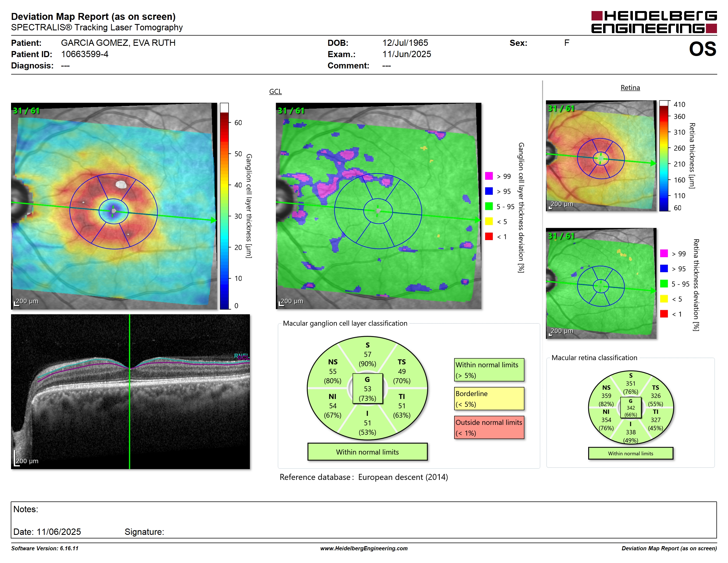Click the green 'Within normal limits (> 5%)' legend box
This screenshot has height=563, width=728.
[489, 370]
